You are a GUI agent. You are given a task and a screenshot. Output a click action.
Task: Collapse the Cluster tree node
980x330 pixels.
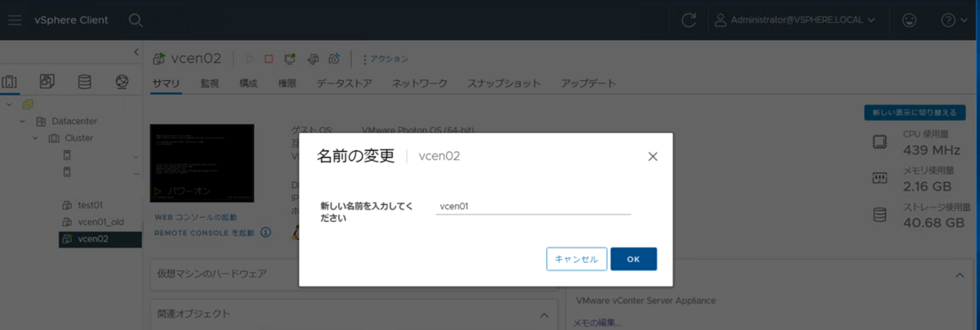click(35, 138)
